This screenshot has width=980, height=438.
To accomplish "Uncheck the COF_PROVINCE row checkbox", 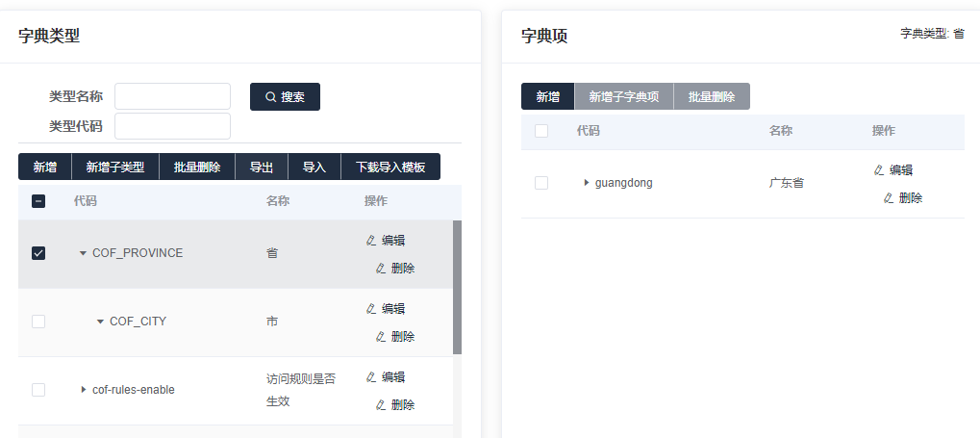I will coord(38,253).
